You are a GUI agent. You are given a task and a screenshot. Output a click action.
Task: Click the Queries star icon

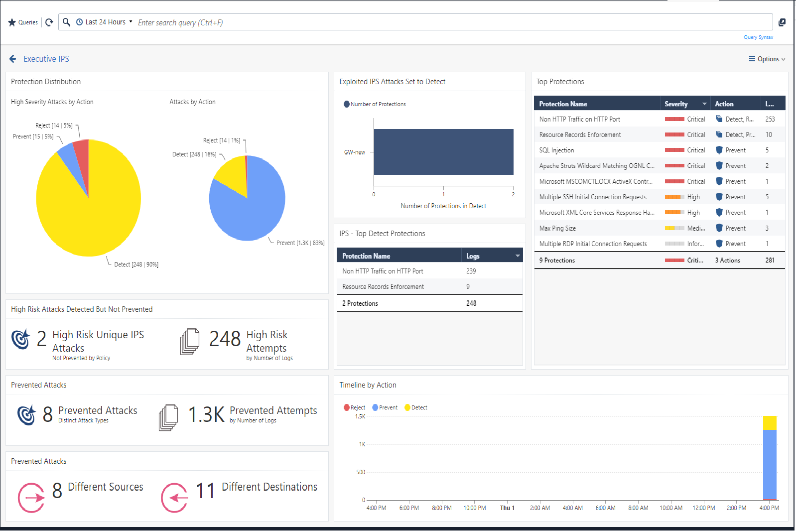pyautogui.click(x=12, y=22)
